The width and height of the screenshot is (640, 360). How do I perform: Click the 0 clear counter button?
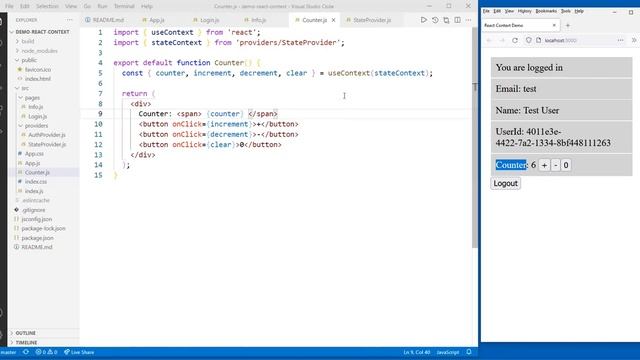(566, 165)
